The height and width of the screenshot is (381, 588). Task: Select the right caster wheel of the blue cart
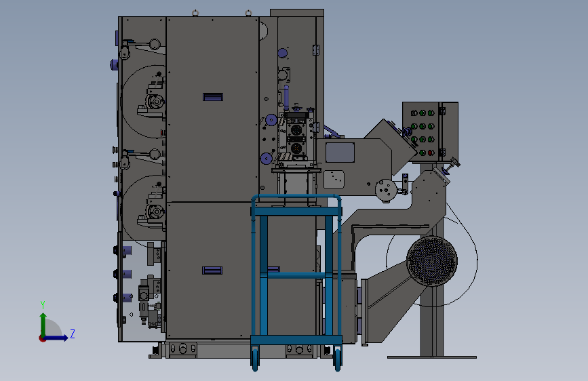click(x=338, y=359)
